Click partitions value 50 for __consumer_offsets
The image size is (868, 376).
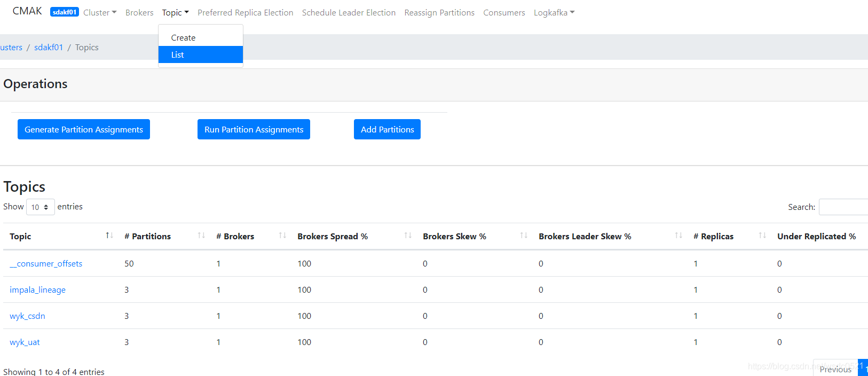click(x=129, y=263)
